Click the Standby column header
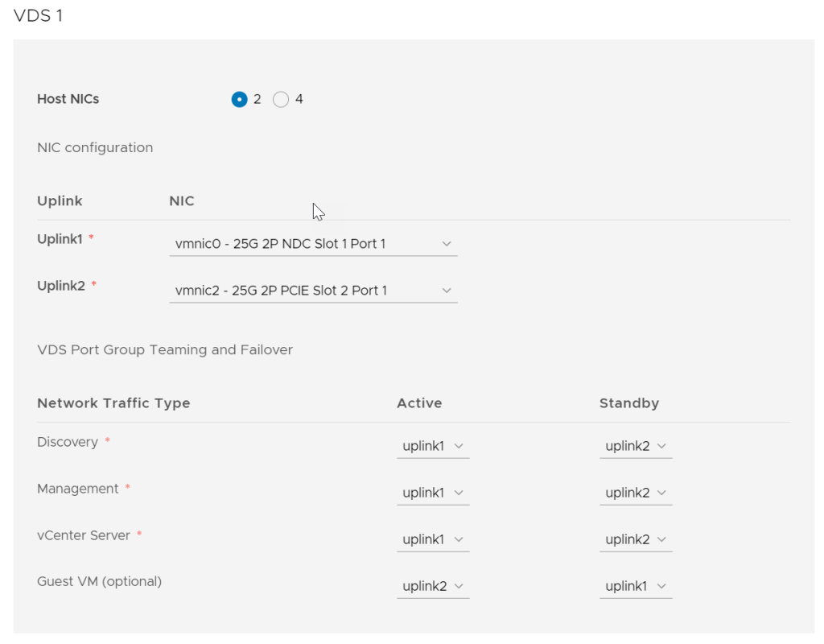Image resolution: width=824 pixels, height=644 pixels. coord(628,403)
